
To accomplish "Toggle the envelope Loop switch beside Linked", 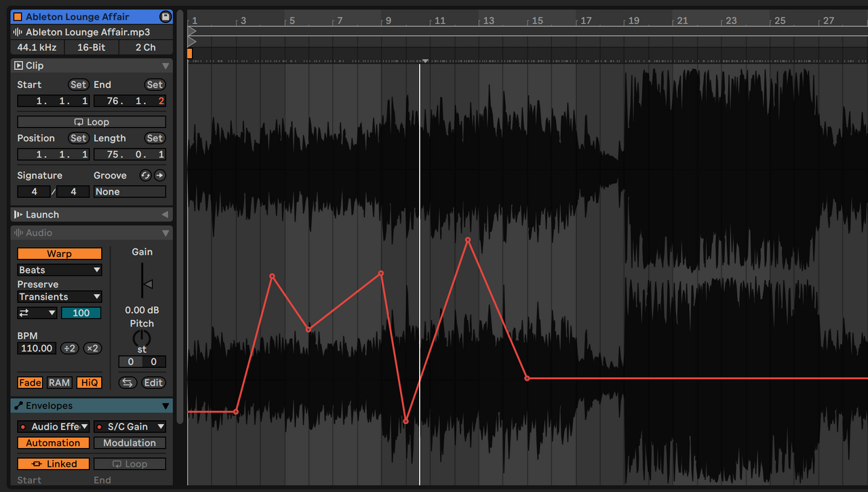I will [130, 464].
